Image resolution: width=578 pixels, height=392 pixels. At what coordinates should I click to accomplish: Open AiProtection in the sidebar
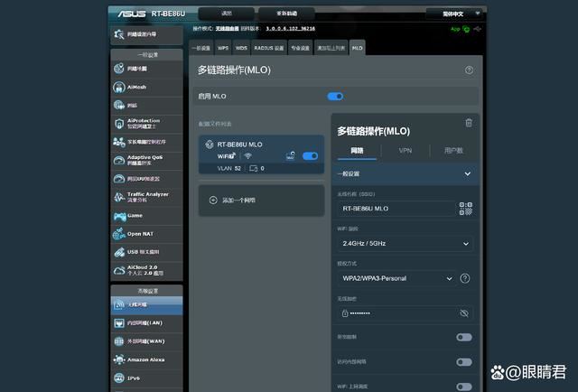click(145, 122)
